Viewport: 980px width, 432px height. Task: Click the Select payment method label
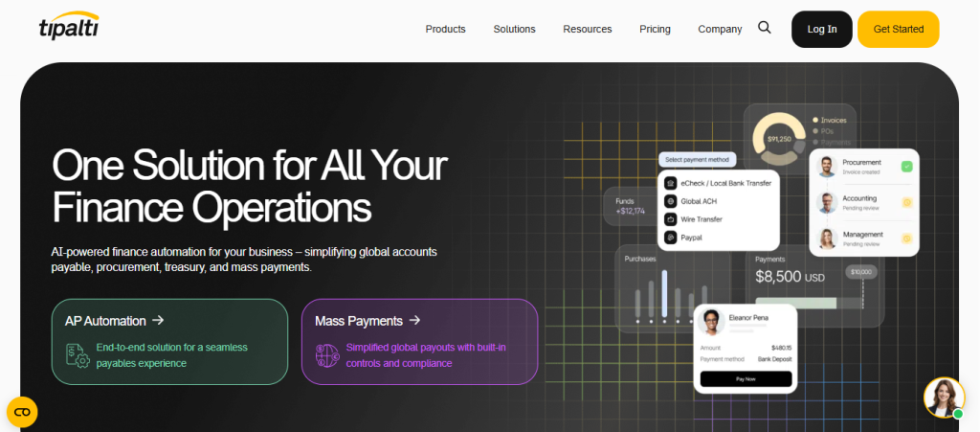[697, 159]
